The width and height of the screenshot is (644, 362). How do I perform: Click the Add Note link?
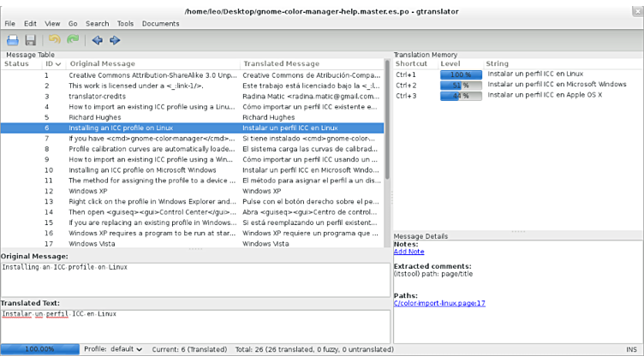(x=408, y=252)
